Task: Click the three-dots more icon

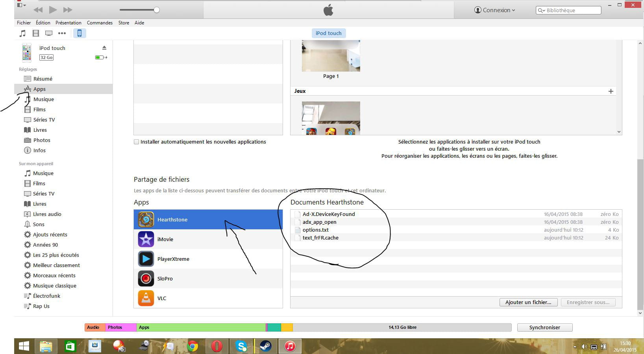Action: 62,33
